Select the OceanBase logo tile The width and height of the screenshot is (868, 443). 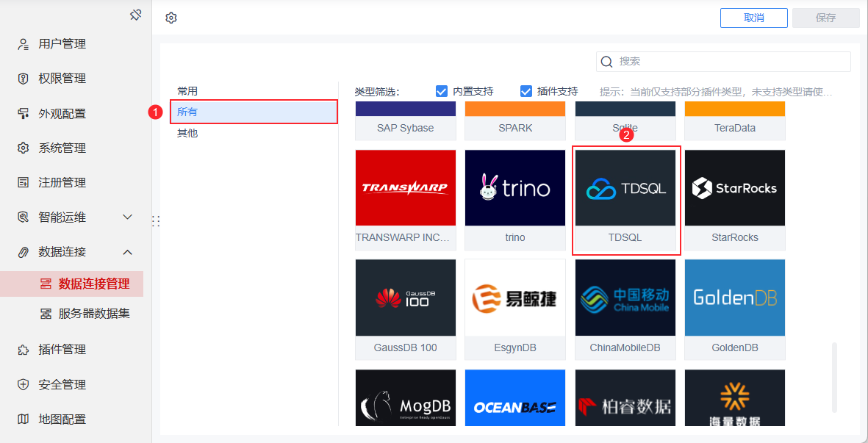point(516,397)
